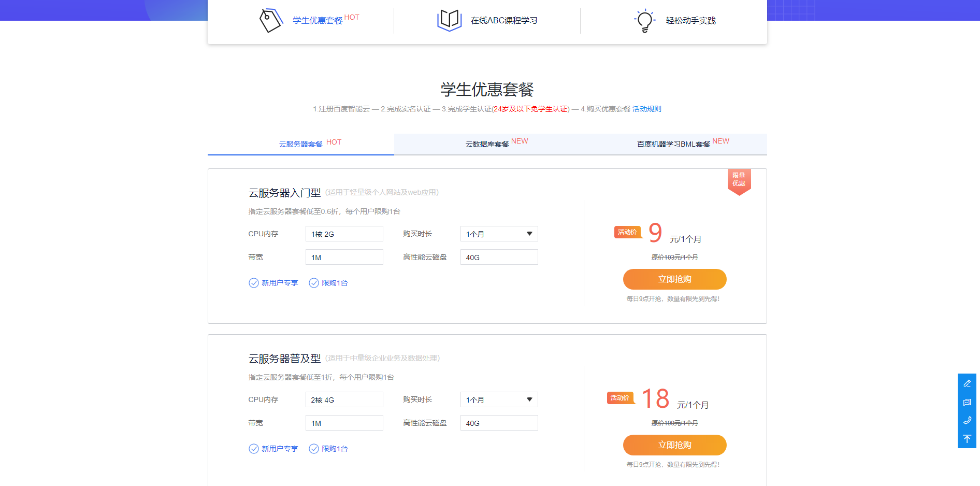
Task: Click the 限量优惠 ribbon badge
Action: pos(739,180)
